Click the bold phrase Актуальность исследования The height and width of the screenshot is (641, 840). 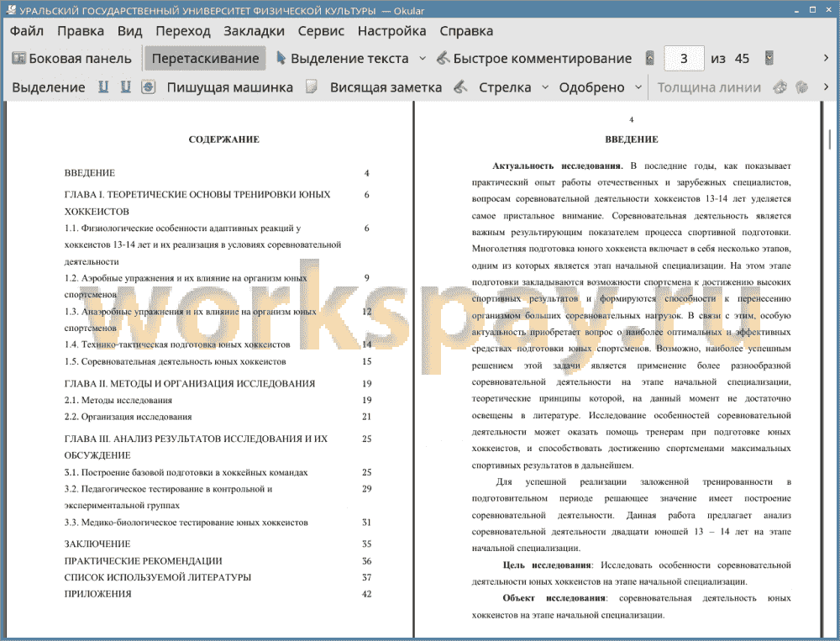coord(558,166)
